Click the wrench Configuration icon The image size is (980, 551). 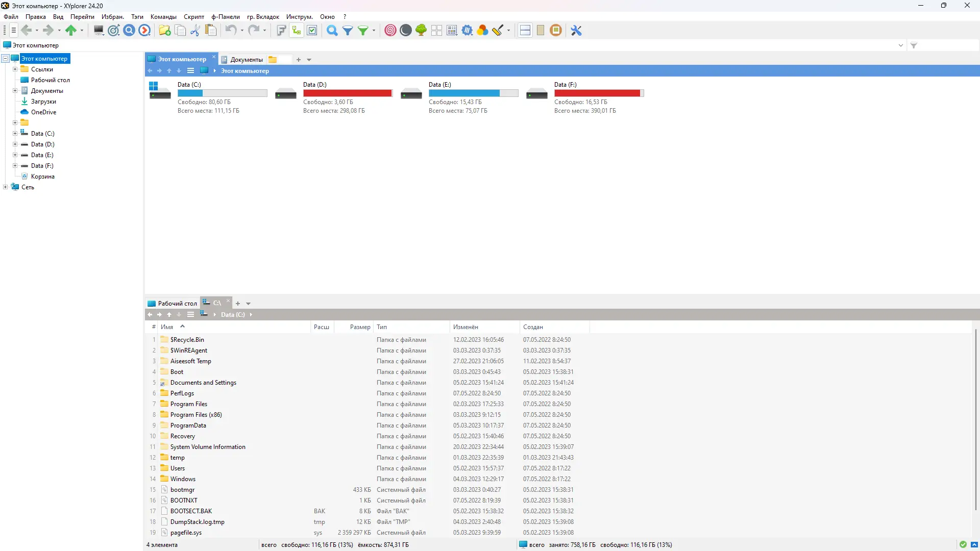[x=576, y=31]
